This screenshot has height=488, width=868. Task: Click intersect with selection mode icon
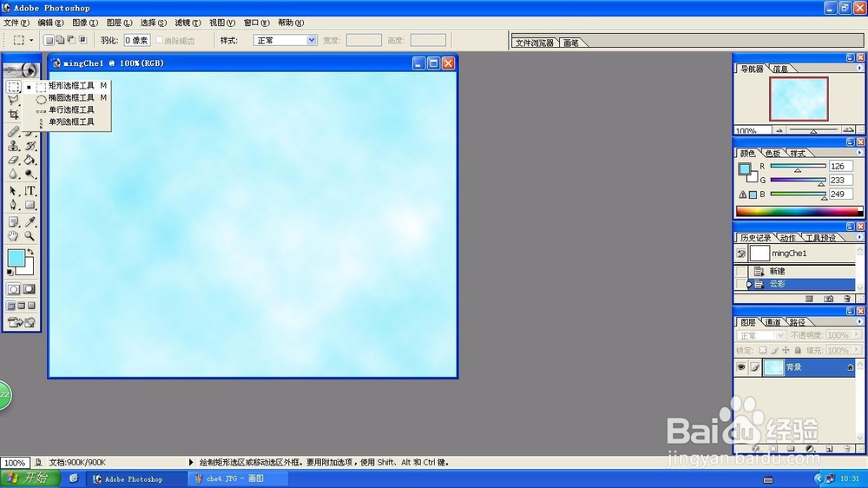coord(83,40)
